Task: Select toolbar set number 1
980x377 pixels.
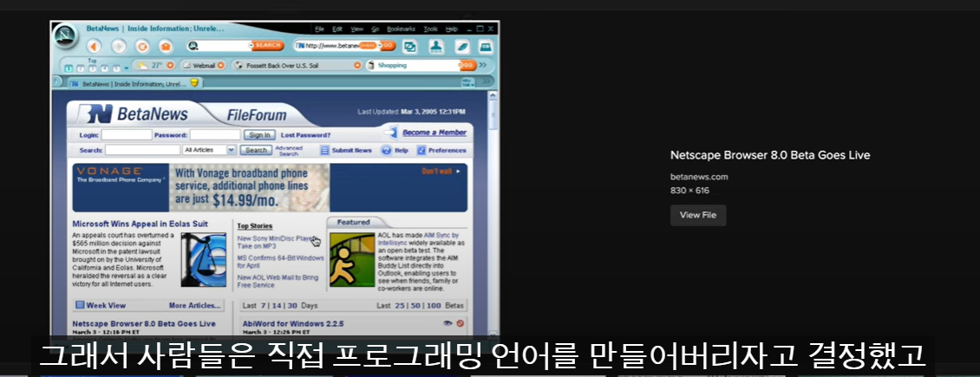Action: (69, 68)
